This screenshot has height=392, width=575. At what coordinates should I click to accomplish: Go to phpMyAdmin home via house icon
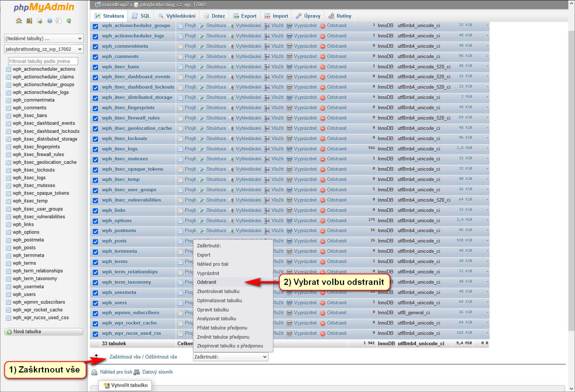click(19, 21)
